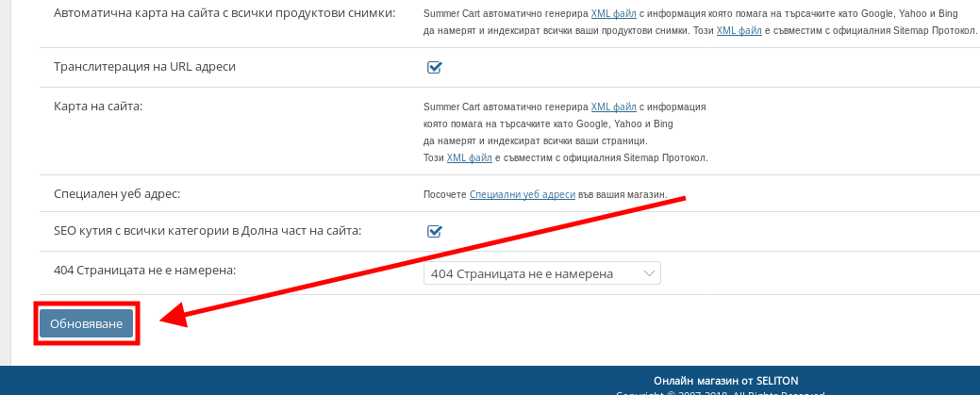Open the 404 Страницата не е намерена dropdown
This screenshot has height=395, width=980.
pos(541,273)
